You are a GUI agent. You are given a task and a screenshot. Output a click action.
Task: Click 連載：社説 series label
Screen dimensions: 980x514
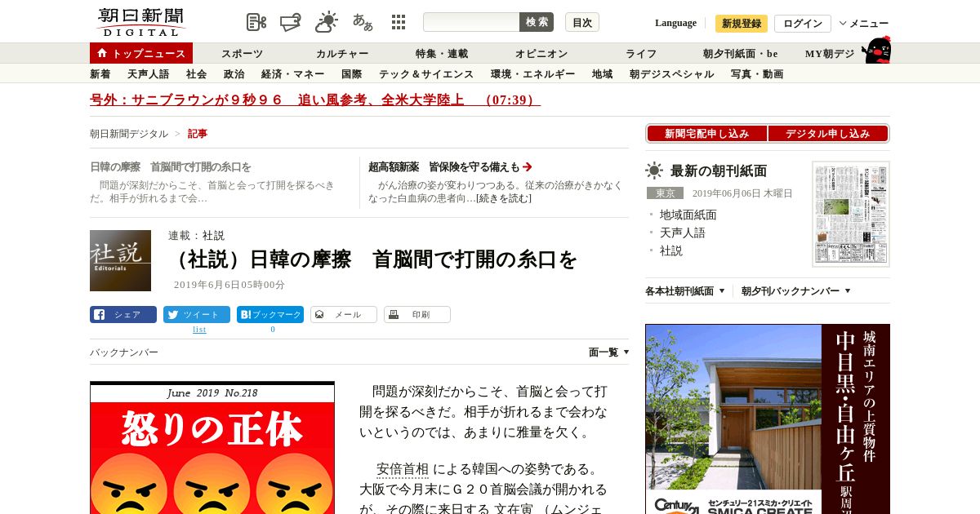point(196,236)
